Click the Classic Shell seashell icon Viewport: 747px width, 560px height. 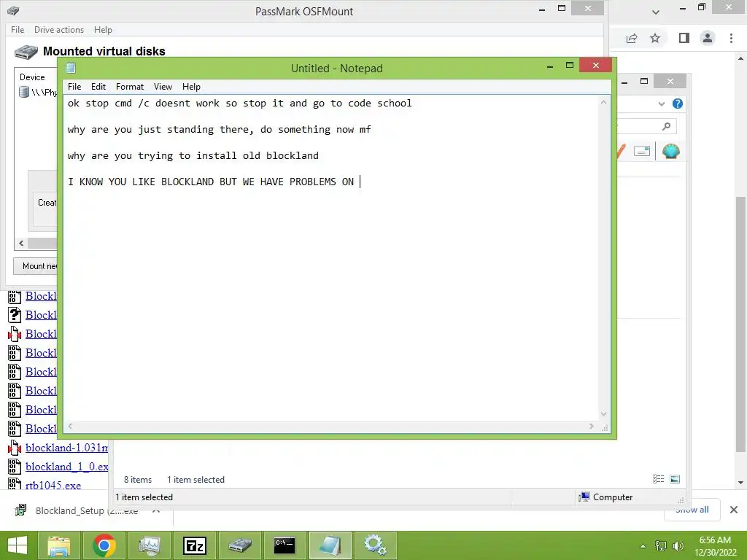coord(671,152)
